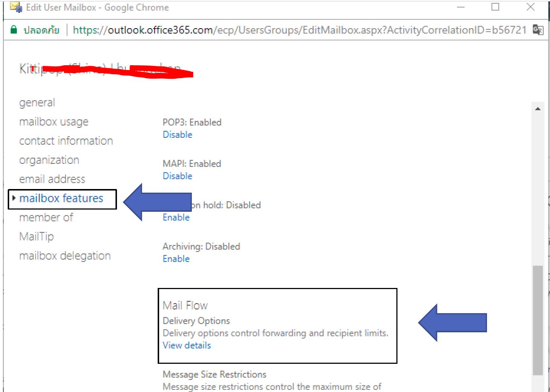
Task: Click the 'Message Size Restrictions' label
Action: pos(214,374)
